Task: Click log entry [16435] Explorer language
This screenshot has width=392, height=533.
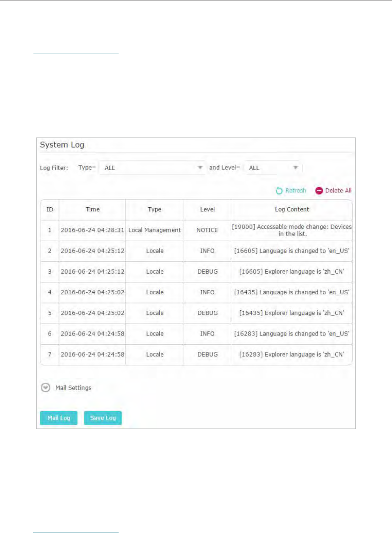Action: pyautogui.click(x=292, y=313)
